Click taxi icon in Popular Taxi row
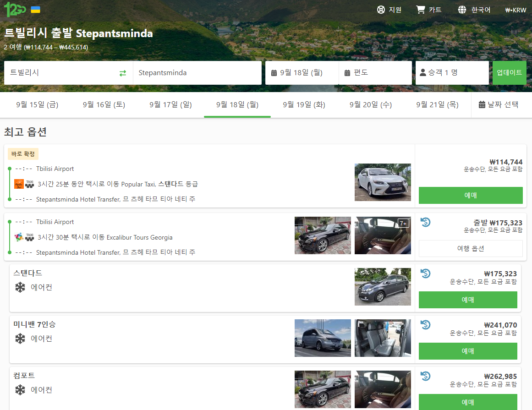 (30, 184)
